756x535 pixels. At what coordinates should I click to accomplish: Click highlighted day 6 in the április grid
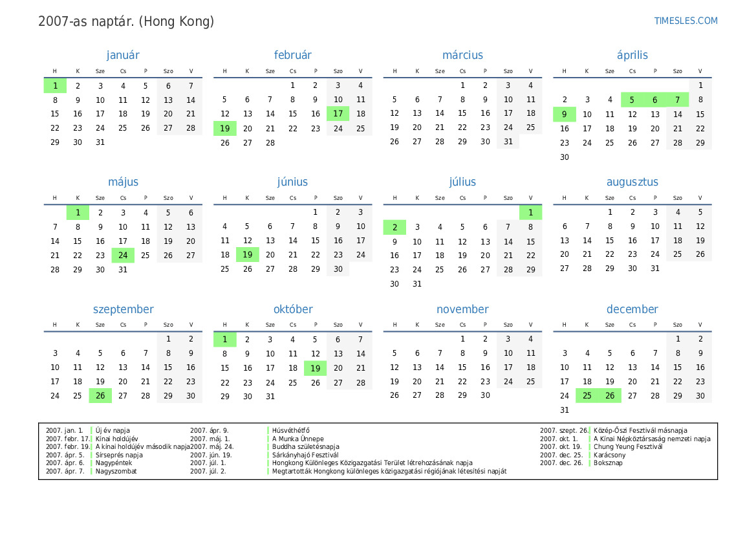coord(654,100)
